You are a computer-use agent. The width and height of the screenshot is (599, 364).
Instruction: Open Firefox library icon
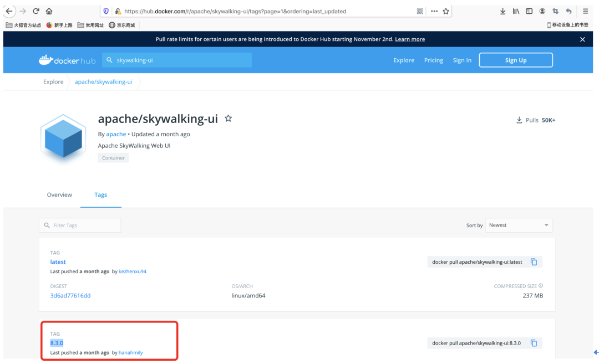[516, 11]
